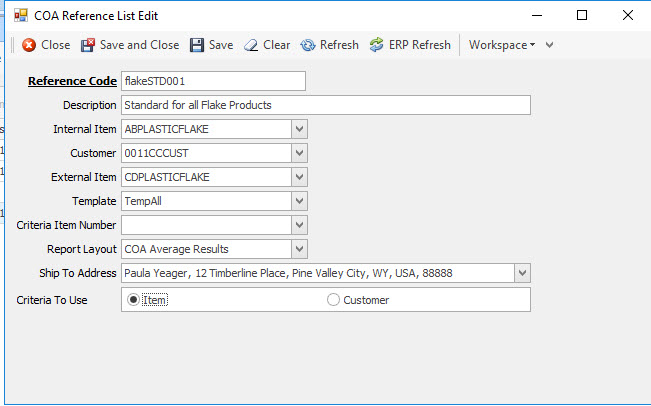Focus the Description text field
The width and height of the screenshot is (651, 406).
[x=326, y=105]
